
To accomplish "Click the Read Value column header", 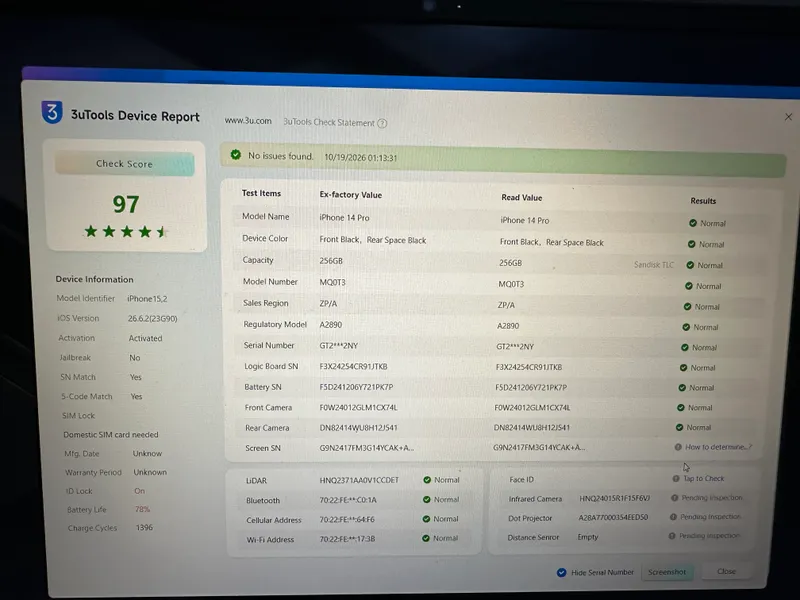I will [x=521, y=197].
